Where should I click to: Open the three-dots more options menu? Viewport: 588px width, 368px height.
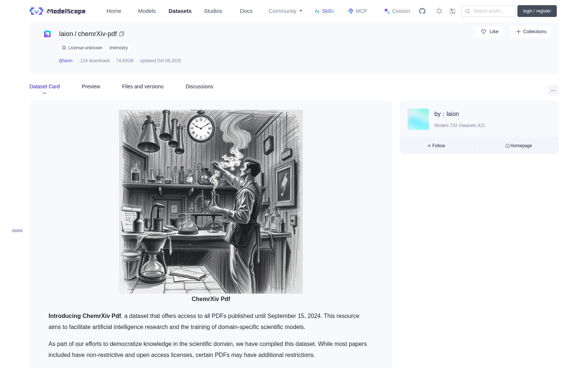(x=553, y=90)
